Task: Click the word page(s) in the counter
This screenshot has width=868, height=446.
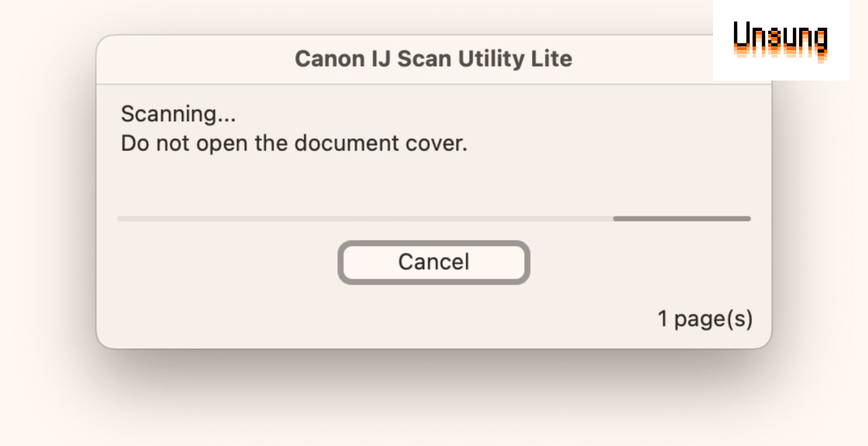Action: 714,320
